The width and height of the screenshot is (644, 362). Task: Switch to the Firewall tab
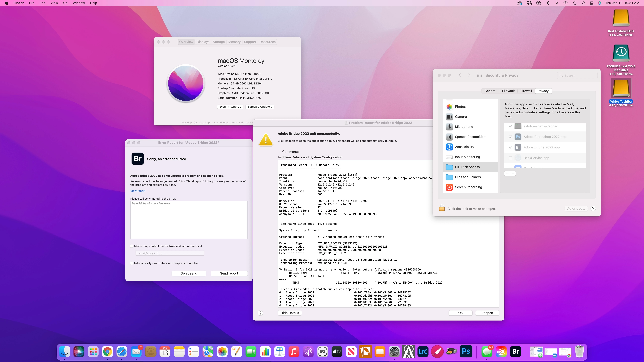click(x=526, y=91)
